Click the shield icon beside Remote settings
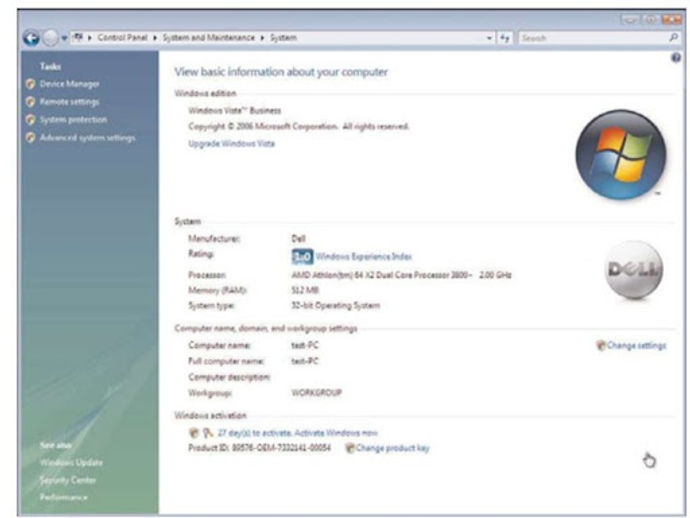 [30, 102]
